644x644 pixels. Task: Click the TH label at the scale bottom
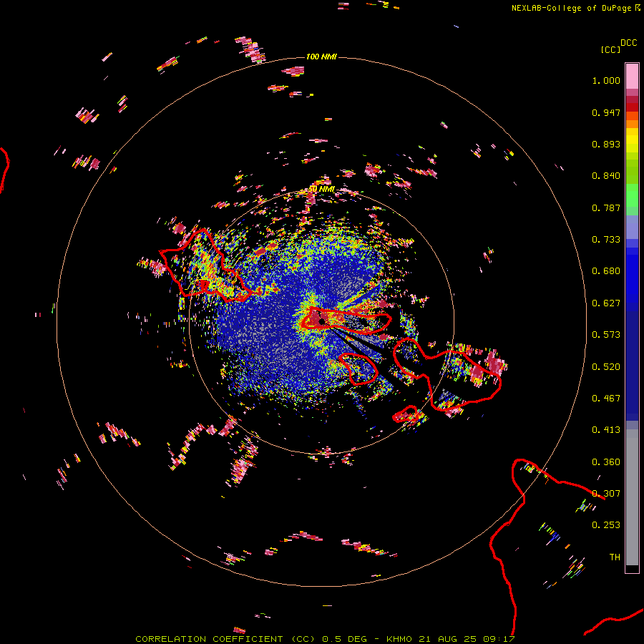pos(615,557)
